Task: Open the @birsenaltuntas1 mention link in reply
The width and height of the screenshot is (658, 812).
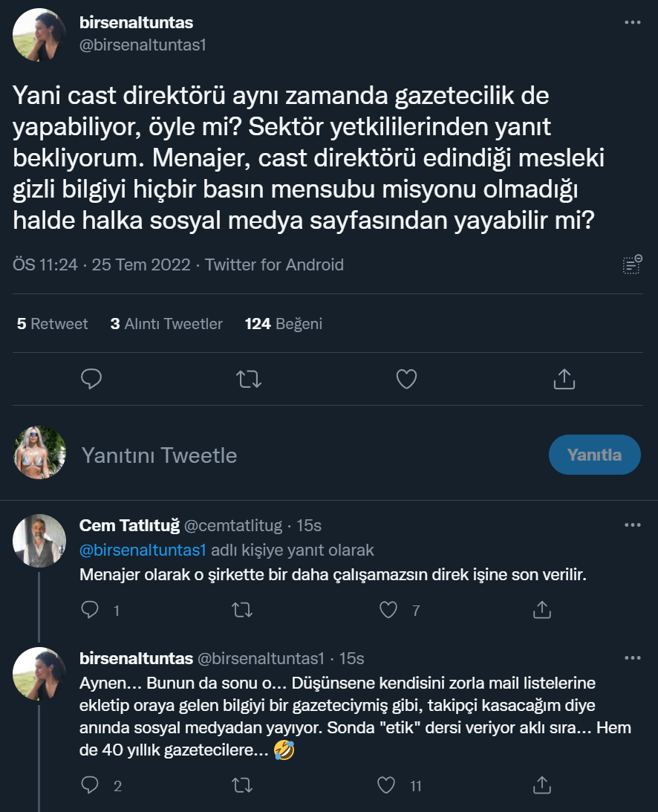Action: 142,550
